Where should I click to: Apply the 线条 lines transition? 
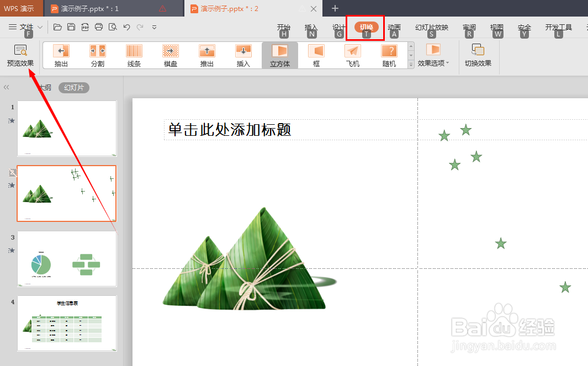point(134,56)
